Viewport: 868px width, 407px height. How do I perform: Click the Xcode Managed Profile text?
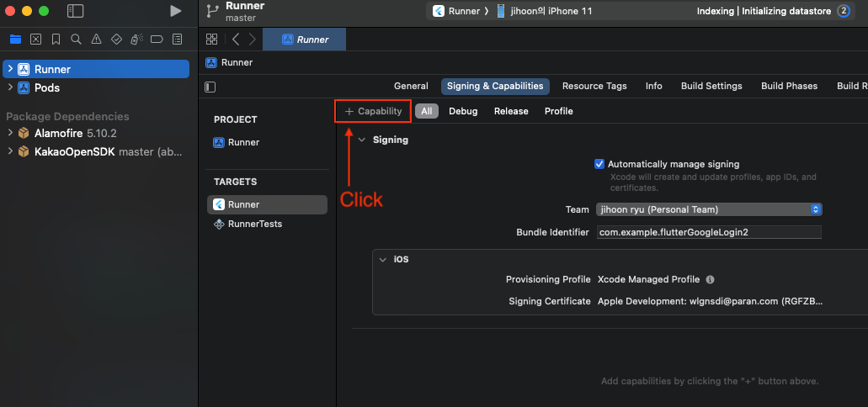pyautogui.click(x=649, y=280)
